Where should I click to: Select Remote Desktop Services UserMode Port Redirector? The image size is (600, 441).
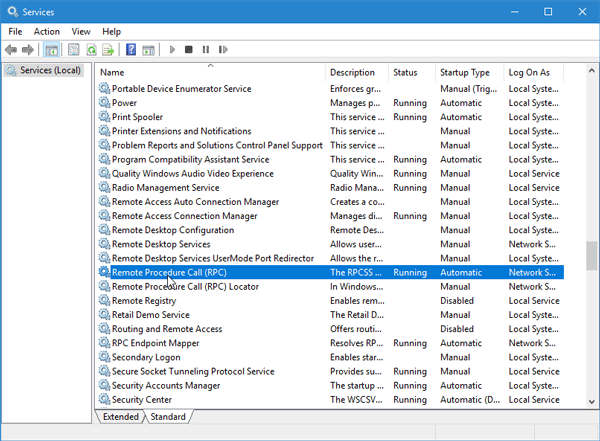coord(213,258)
